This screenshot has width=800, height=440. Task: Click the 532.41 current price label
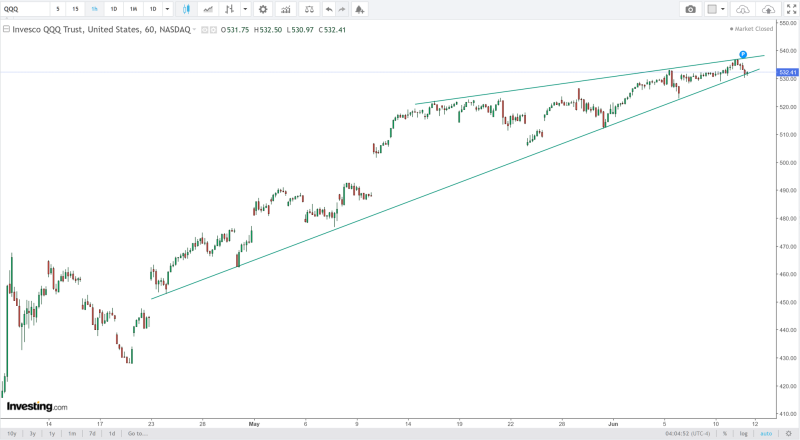click(788, 72)
